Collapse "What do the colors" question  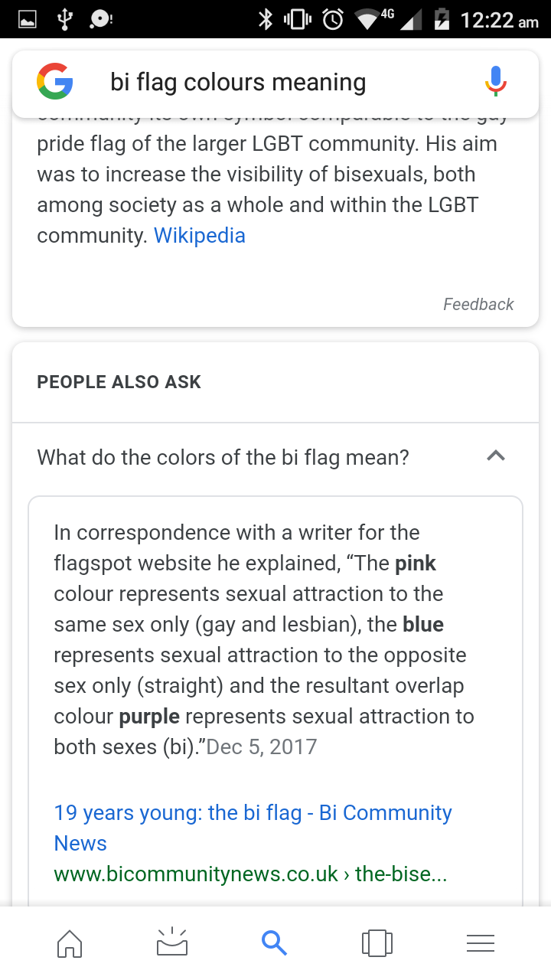(223, 458)
